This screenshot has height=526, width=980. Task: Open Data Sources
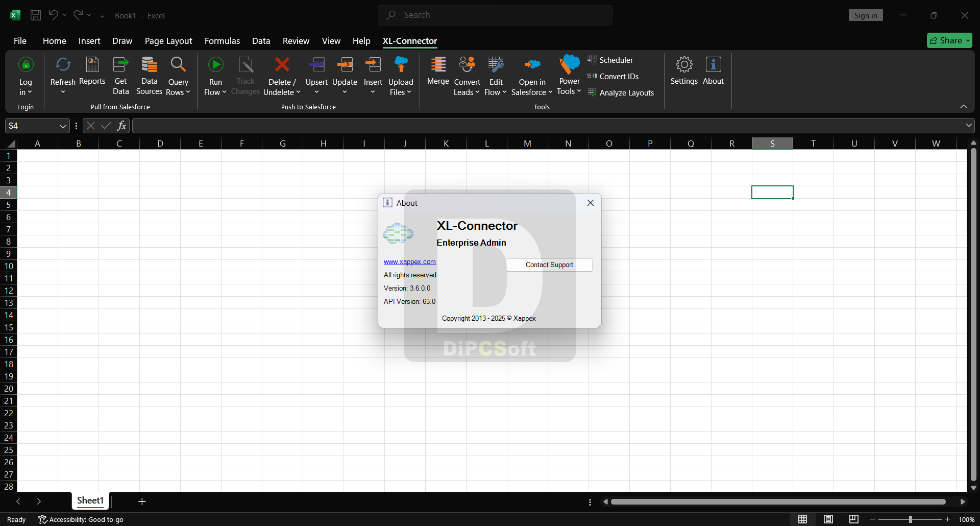[149, 76]
